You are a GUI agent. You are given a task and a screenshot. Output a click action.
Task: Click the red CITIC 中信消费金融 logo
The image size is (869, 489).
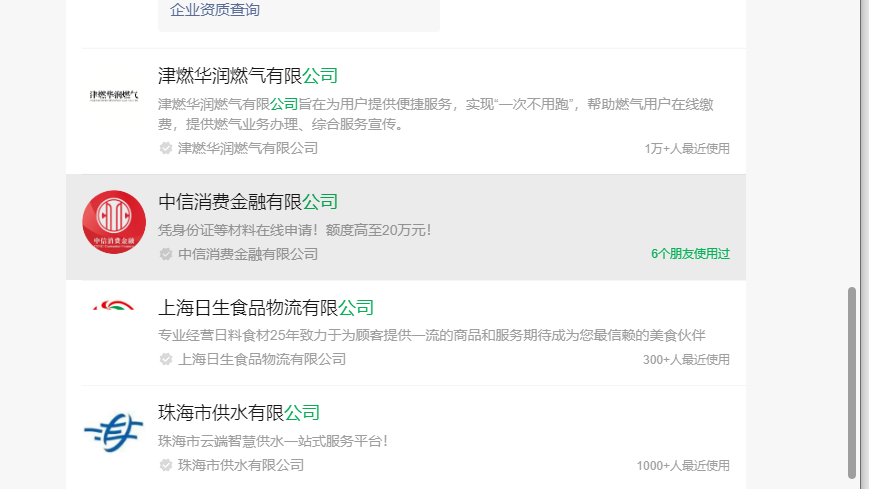[114, 222]
